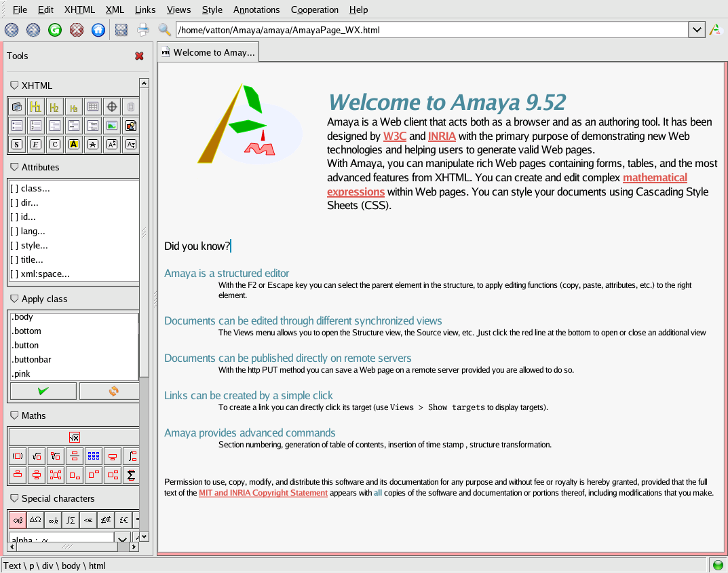Toggle the class... attribute checkbox

(x=14, y=189)
